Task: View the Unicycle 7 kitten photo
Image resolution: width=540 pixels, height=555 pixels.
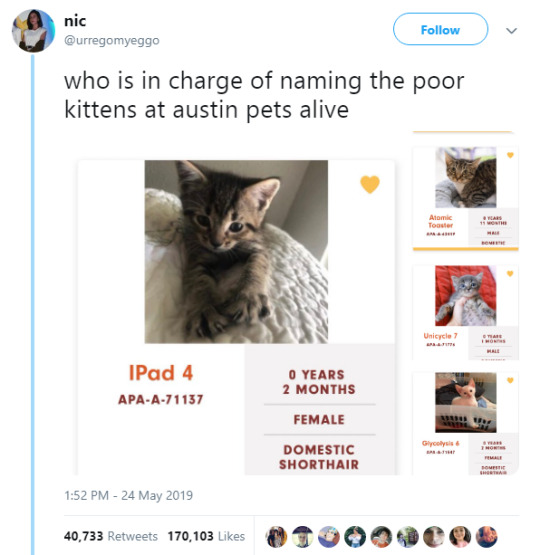Action: (466, 296)
